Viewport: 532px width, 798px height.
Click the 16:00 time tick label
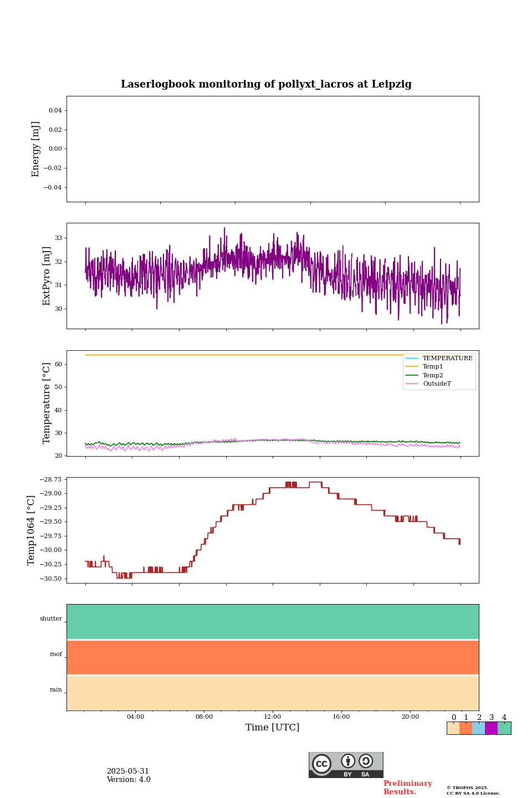[341, 717]
